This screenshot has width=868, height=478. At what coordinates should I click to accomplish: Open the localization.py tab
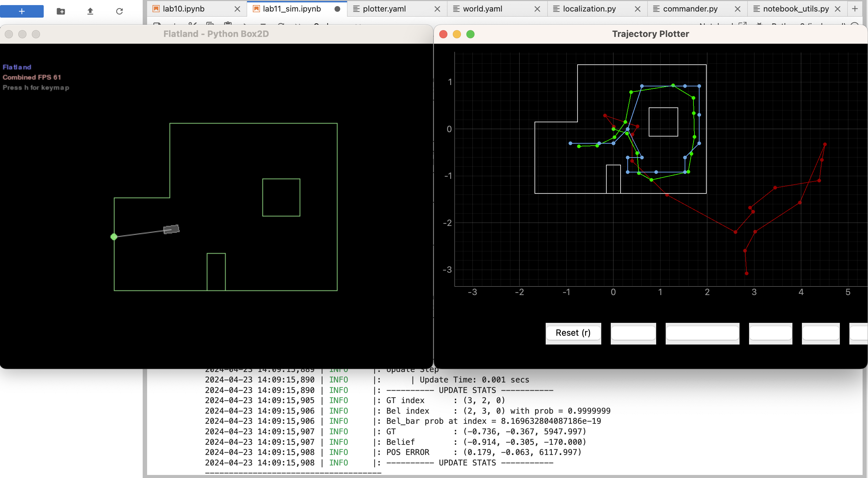[x=589, y=9]
